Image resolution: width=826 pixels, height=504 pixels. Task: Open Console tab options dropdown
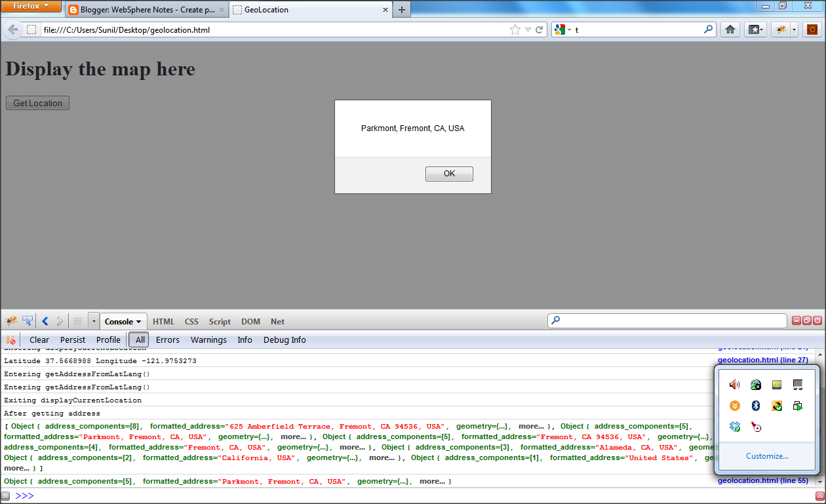point(138,322)
